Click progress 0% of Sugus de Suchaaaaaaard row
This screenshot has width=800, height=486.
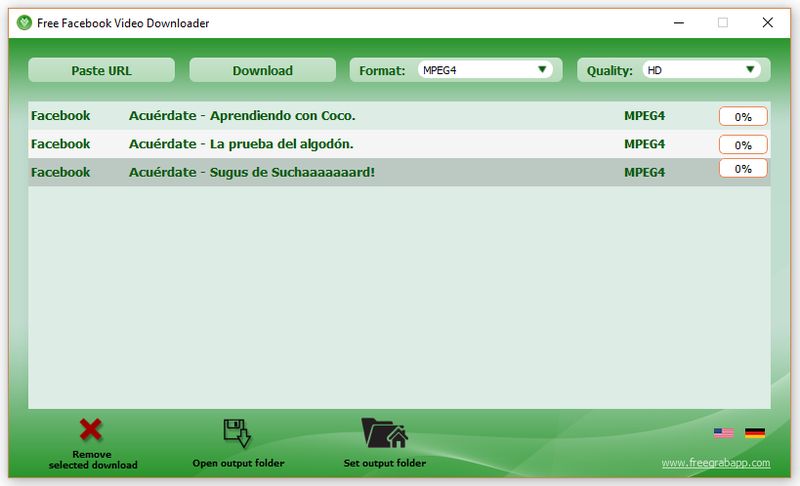click(743, 169)
